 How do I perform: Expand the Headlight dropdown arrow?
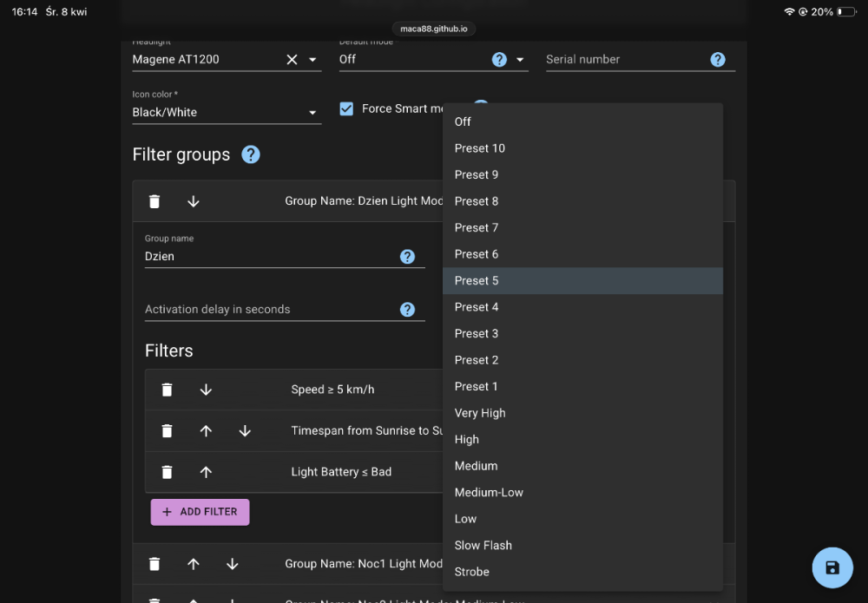[312, 60]
